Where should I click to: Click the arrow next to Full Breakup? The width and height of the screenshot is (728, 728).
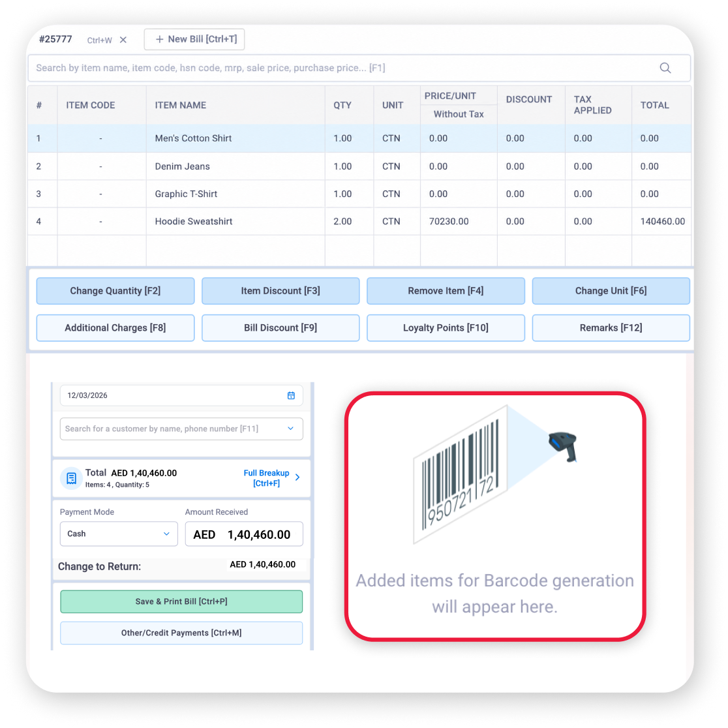coord(297,478)
